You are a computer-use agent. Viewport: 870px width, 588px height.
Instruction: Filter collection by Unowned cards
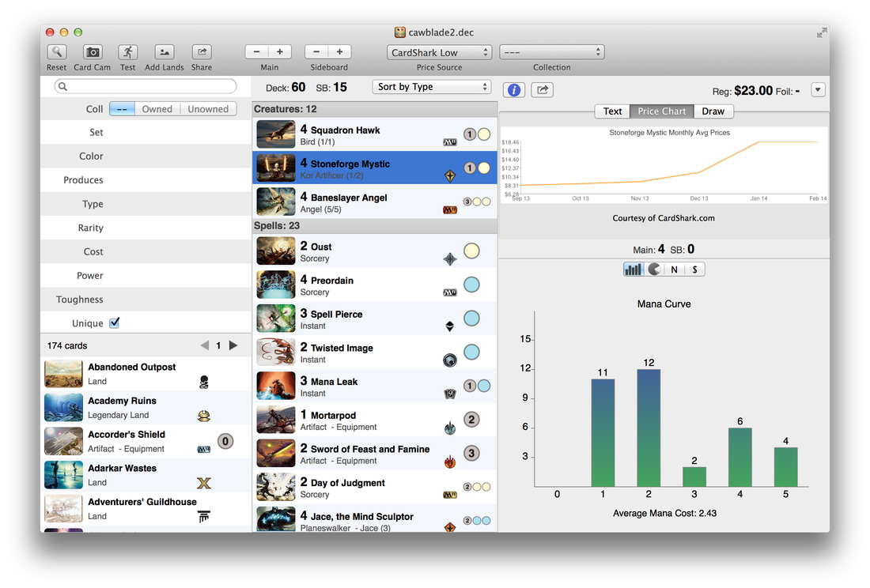[x=208, y=108]
